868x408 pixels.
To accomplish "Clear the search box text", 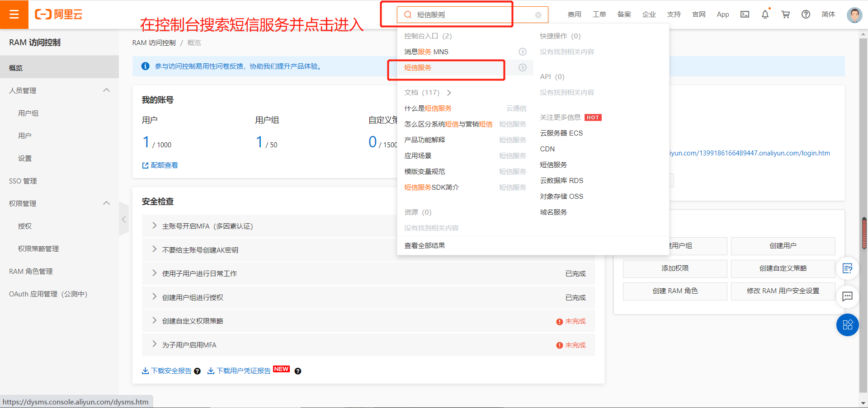I will pos(538,15).
